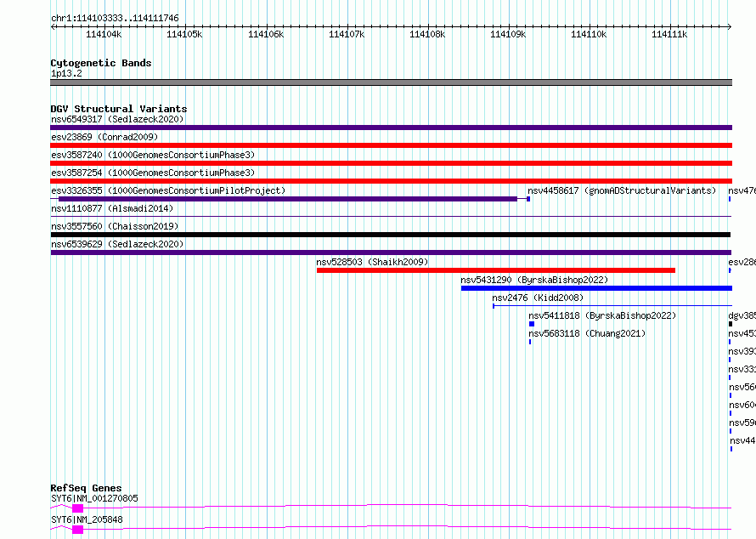Click ruler position 114111k

click(x=669, y=34)
